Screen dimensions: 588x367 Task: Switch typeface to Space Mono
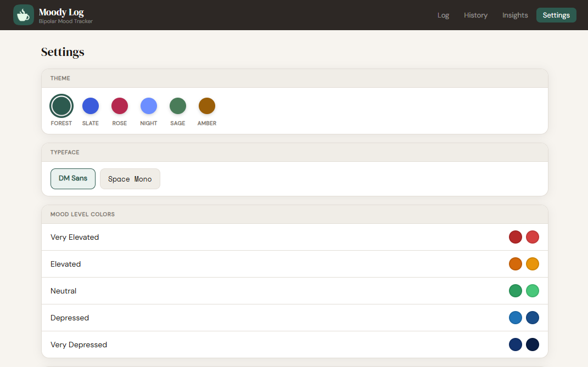pyautogui.click(x=130, y=178)
